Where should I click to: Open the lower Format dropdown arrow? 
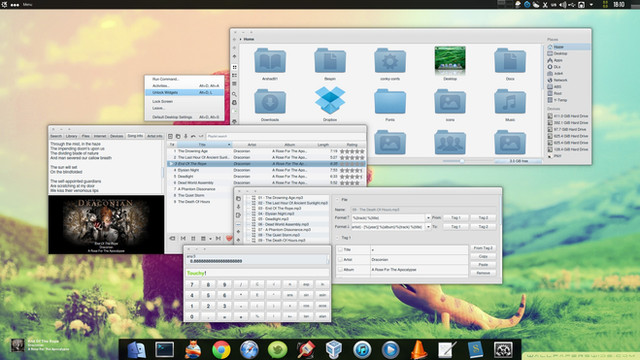click(428, 227)
